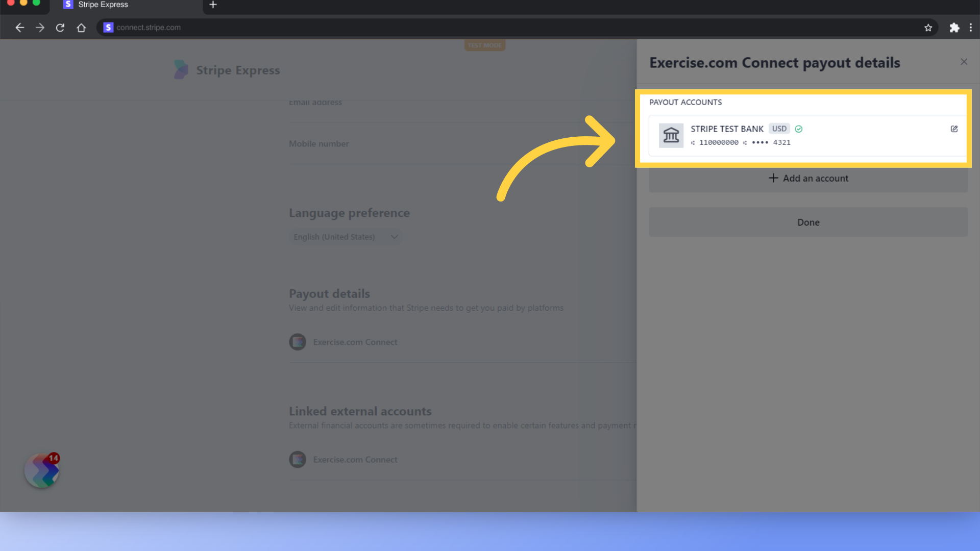
Task: Click the Exercise.com Connect payout details menu item
Action: point(355,342)
